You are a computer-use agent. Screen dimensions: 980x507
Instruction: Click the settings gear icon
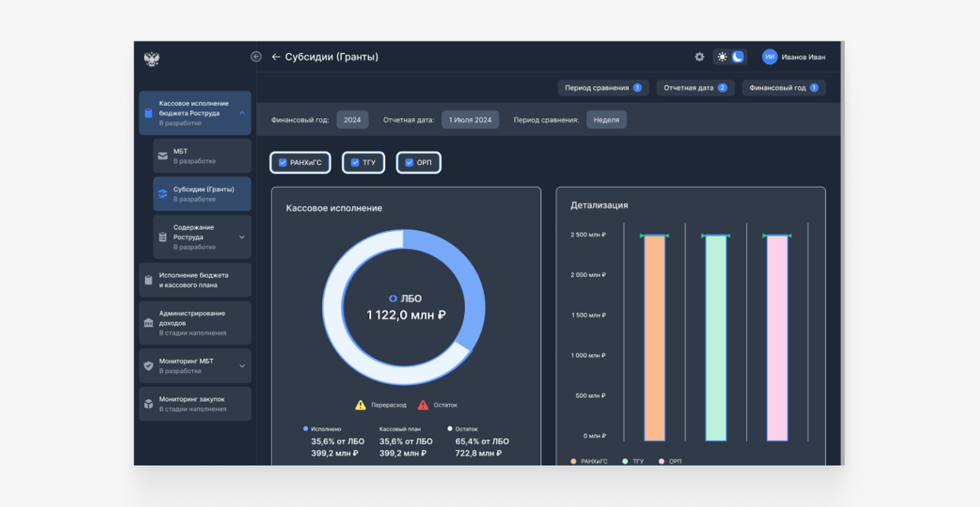tap(699, 57)
